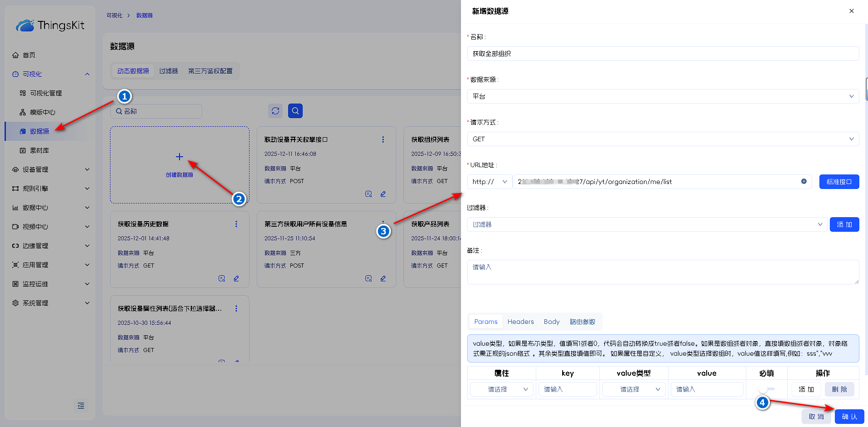The height and width of the screenshot is (427, 868).
Task: Open the 请求方式 dropdown showing GET
Action: pyautogui.click(x=663, y=139)
